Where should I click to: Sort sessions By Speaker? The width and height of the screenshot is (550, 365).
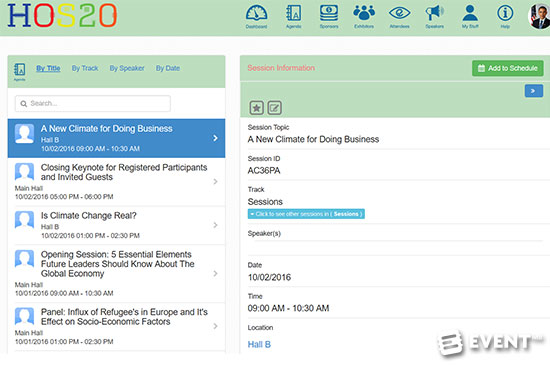pyautogui.click(x=127, y=68)
